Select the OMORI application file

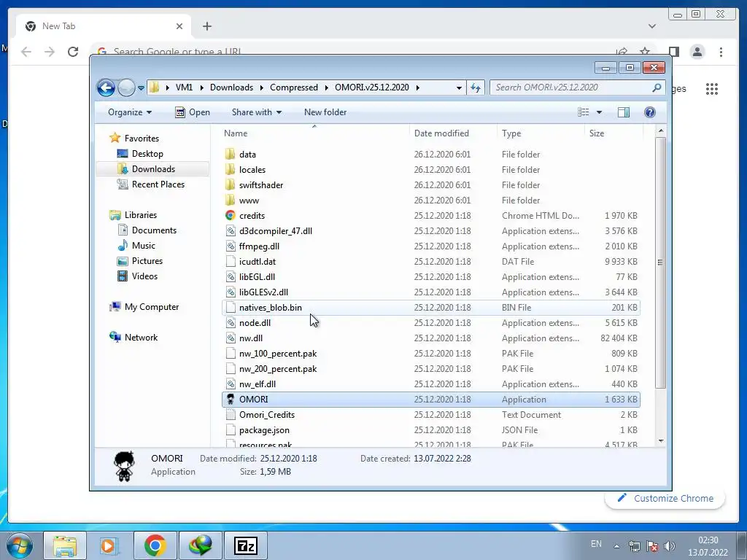(431, 400)
